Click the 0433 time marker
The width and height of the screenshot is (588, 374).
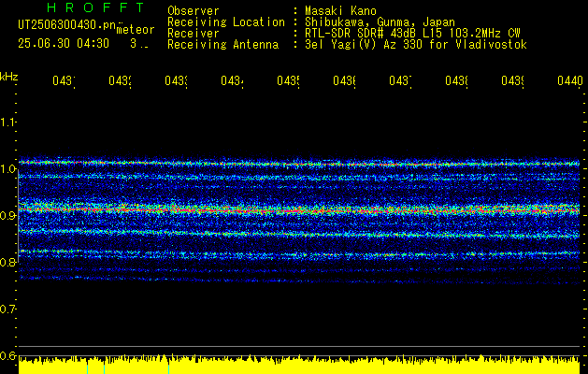176,81
